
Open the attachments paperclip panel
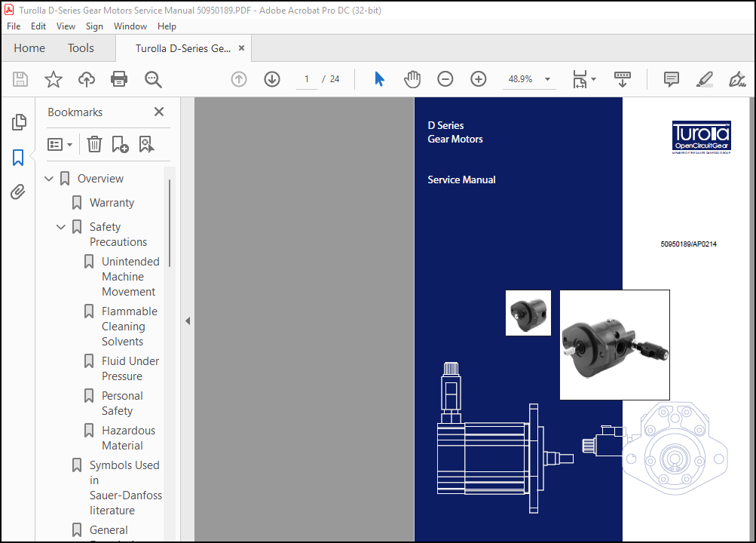[18, 192]
